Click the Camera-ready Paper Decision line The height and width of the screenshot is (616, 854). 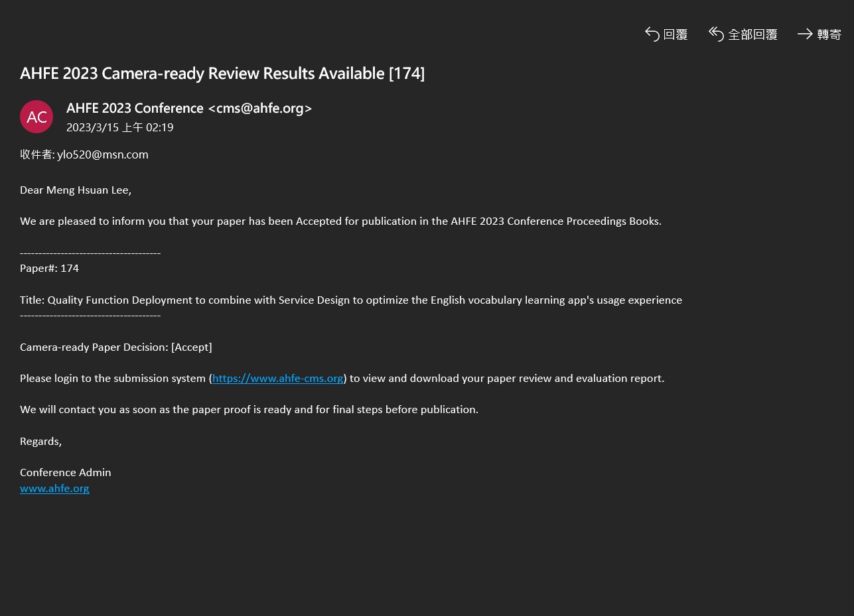[x=116, y=347]
